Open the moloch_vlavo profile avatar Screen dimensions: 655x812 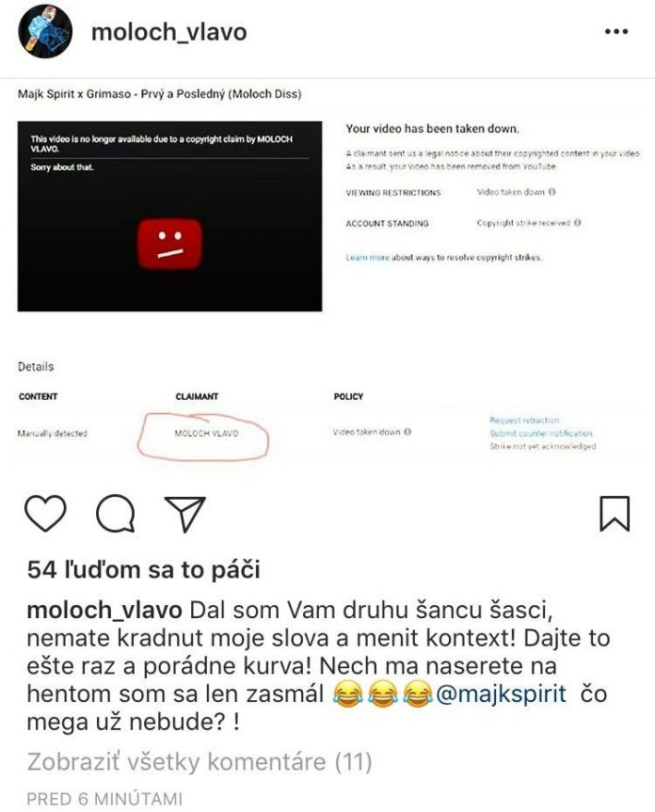(45, 32)
